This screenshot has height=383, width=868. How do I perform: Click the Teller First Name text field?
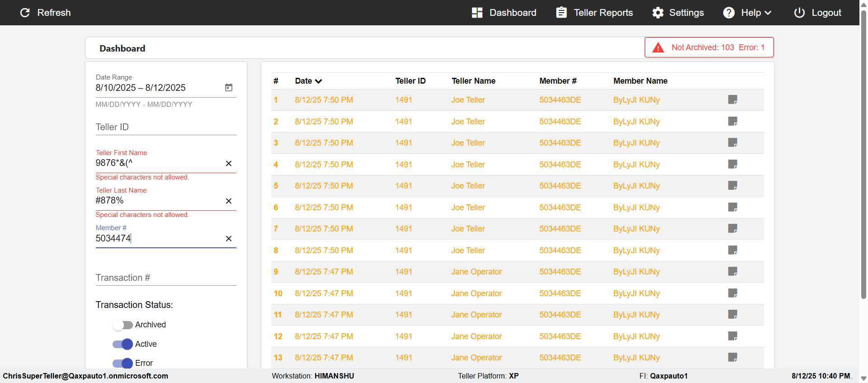159,163
